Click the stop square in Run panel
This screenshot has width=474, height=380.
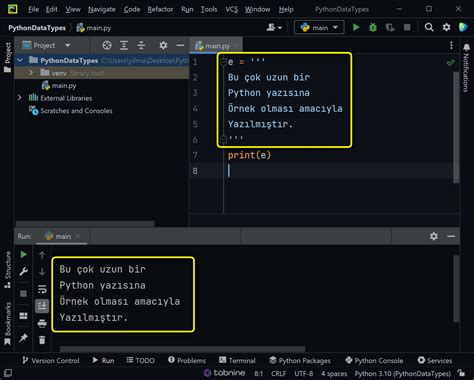(x=23, y=294)
